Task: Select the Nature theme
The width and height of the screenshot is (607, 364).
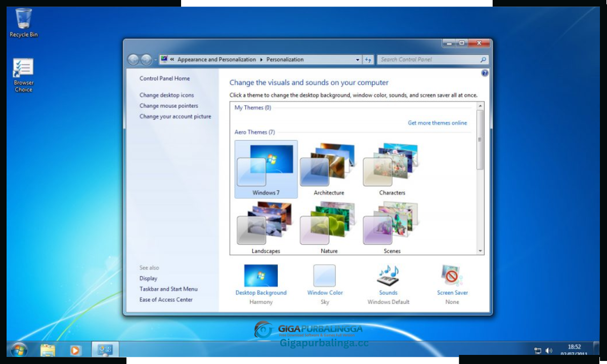Action: (x=329, y=227)
